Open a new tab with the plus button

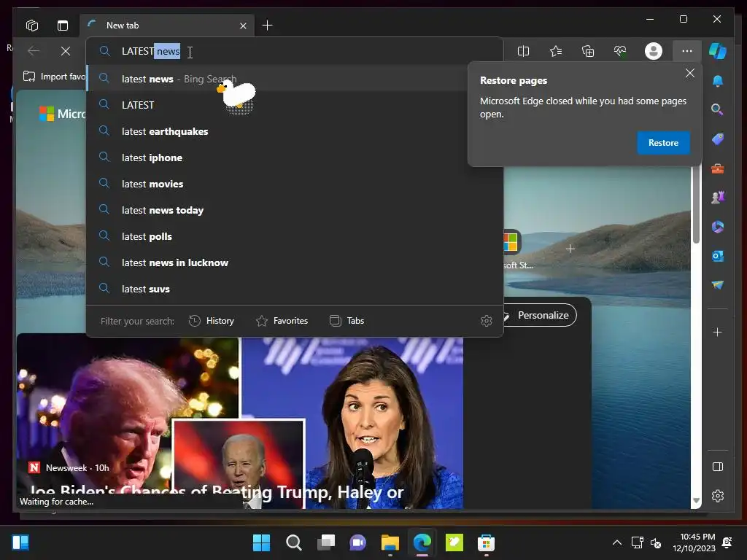pyautogui.click(x=267, y=26)
